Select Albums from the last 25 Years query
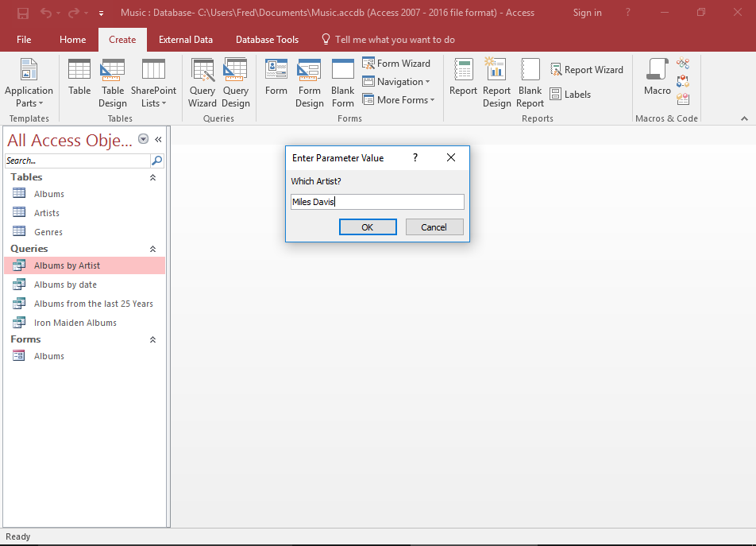Viewport: 756px width, 546px height. click(85, 304)
